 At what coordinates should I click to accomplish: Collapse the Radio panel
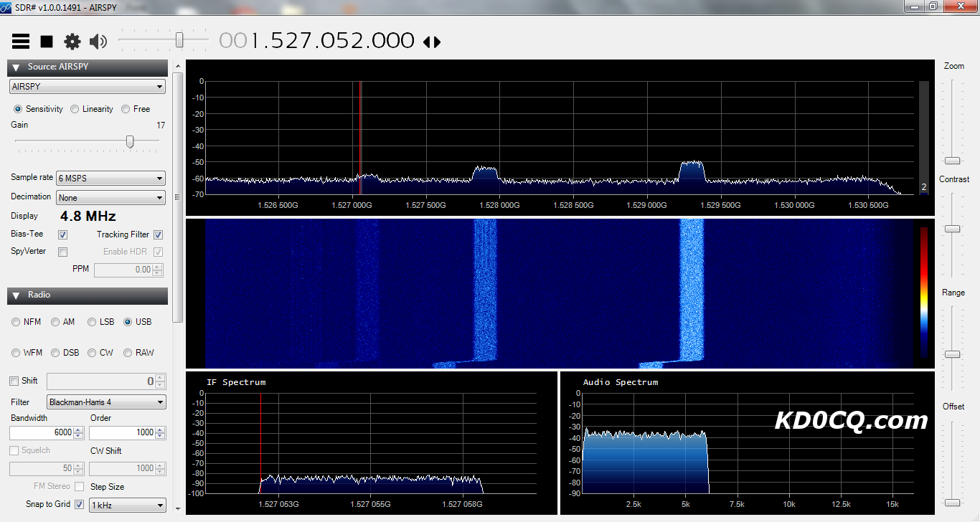[16, 295]
